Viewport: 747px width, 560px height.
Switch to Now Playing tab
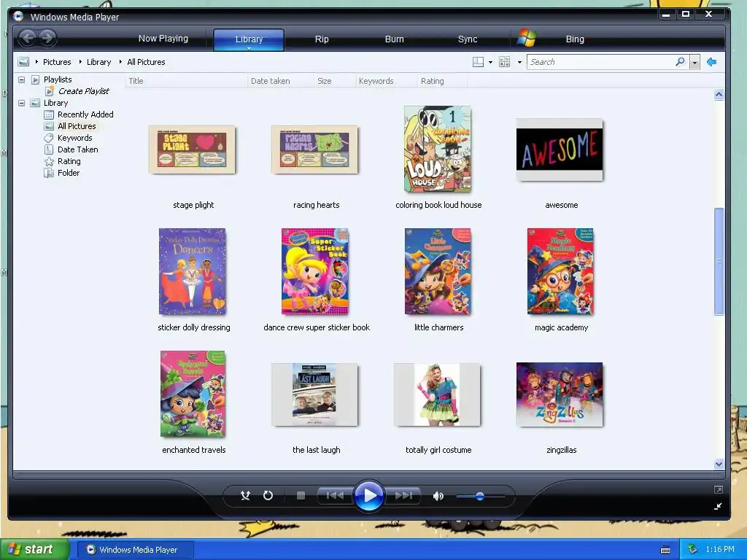click(x=163, y=39)
